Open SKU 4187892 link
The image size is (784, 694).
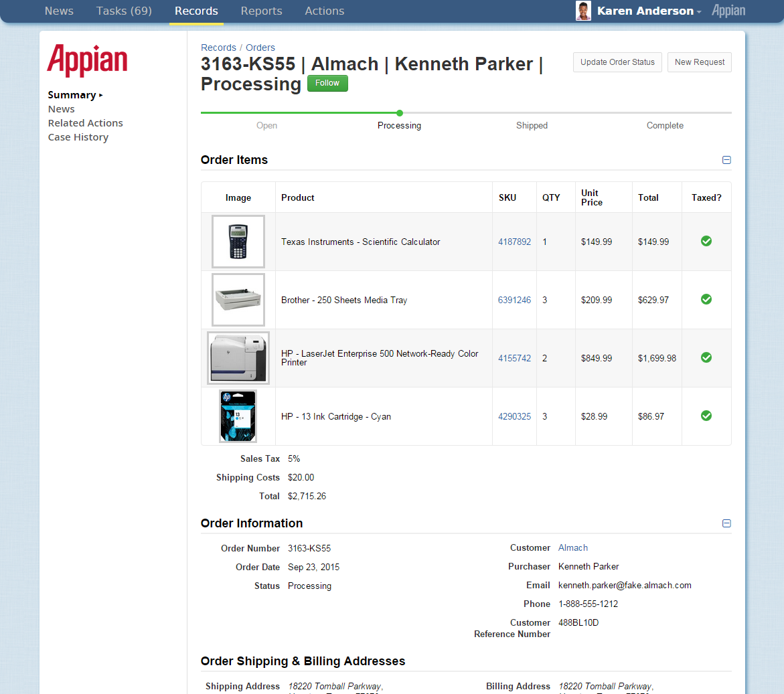514,242
